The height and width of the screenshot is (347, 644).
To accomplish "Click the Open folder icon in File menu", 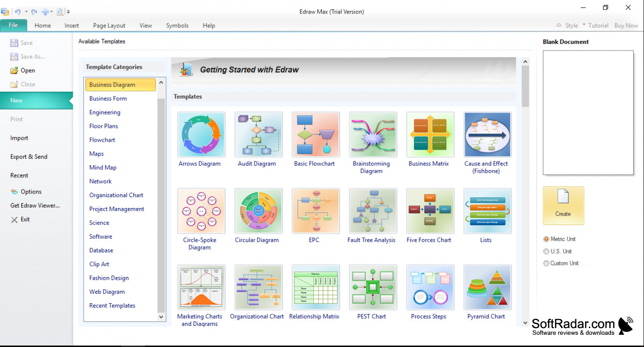I will [14, 70].
